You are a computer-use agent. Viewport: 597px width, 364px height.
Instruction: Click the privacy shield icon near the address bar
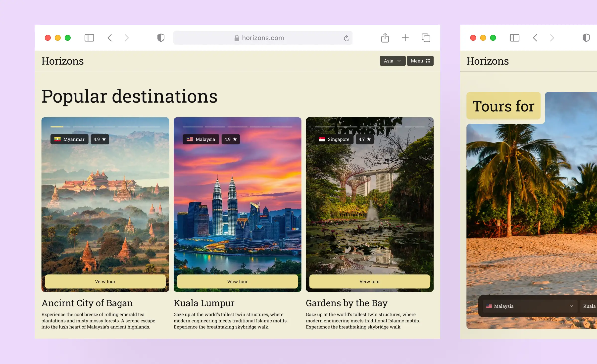[x=161, y=38]
